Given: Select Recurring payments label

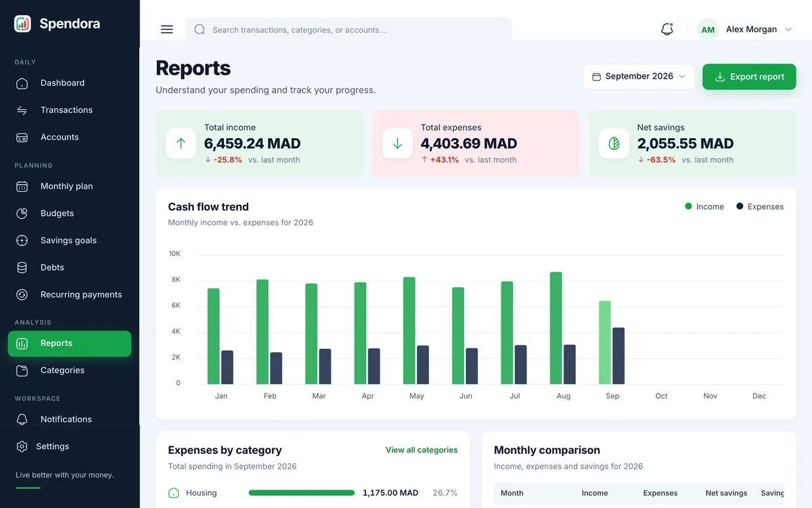Looking at the screenshot, I should [x=81, y=295].
